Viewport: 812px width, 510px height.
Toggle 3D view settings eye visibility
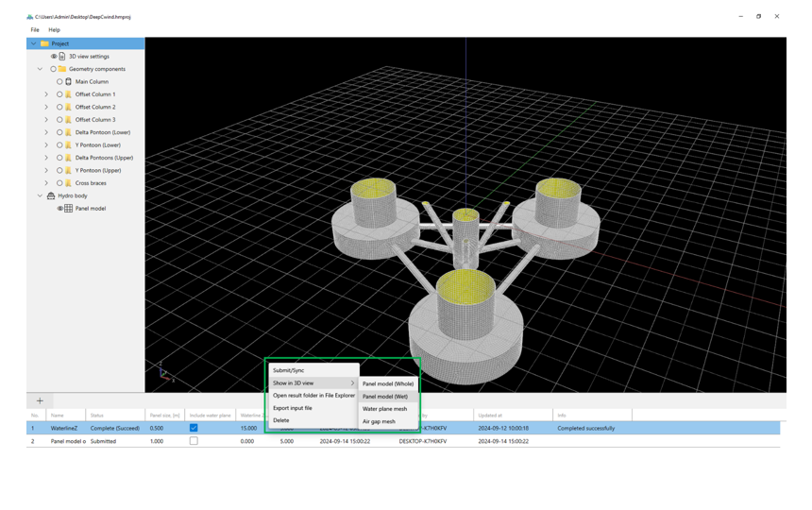[54, 56]
